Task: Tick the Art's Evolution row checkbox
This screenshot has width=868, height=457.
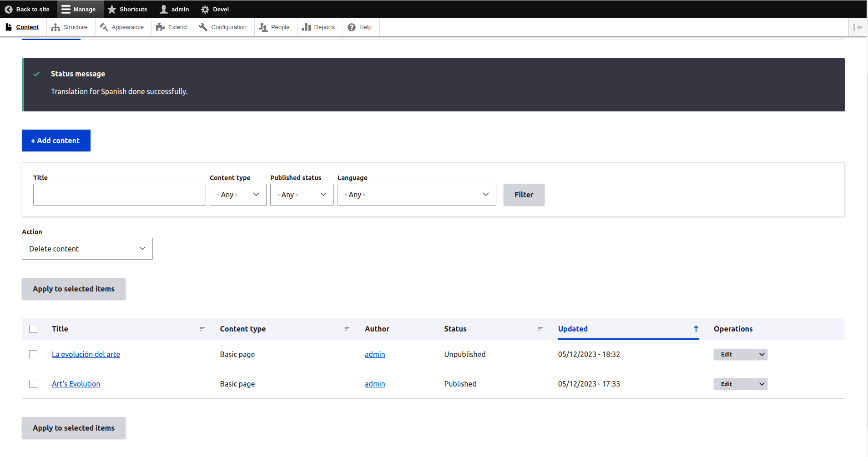Action: point(33,384)
